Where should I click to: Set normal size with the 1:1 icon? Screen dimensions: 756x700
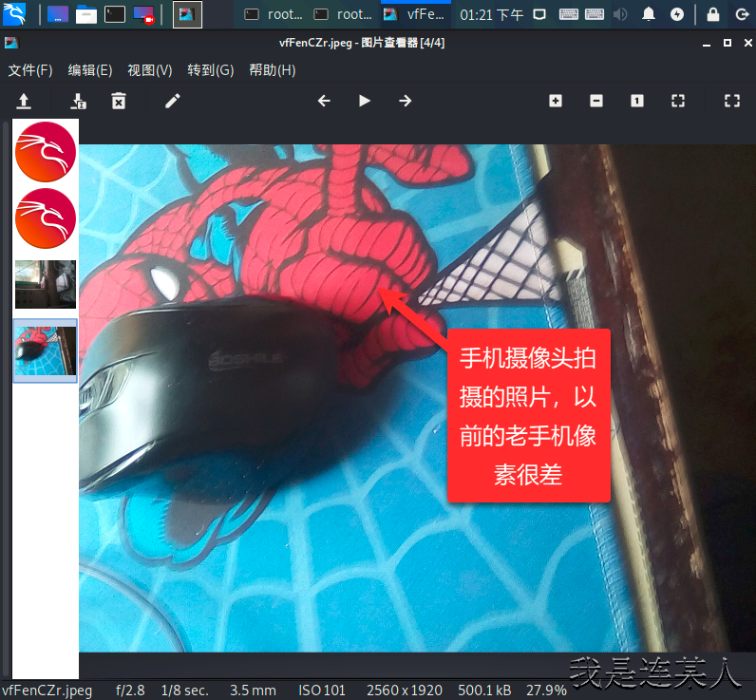point(637,101)
